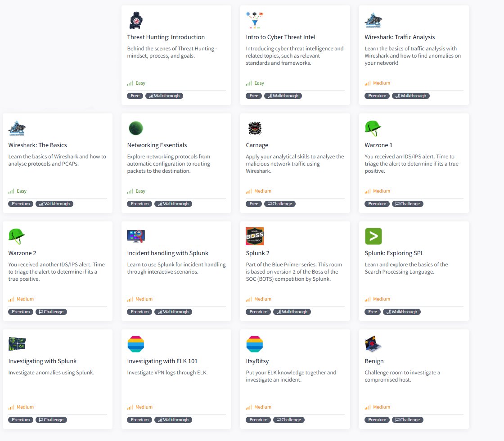Click the Benign title text
Screen dimensions: 504x441
coord(374,361)
